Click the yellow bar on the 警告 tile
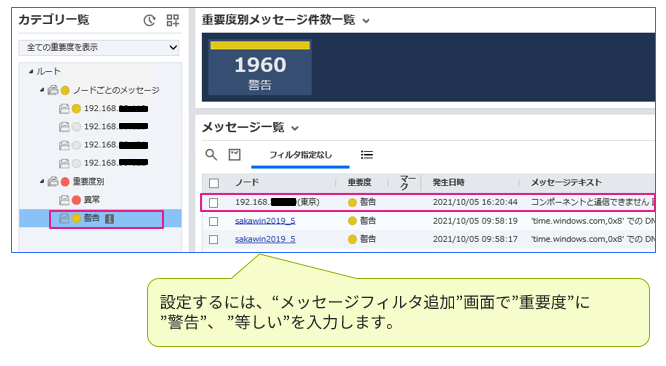The height and width of the screenshot is (366, 666). click(x=260, y=45)
